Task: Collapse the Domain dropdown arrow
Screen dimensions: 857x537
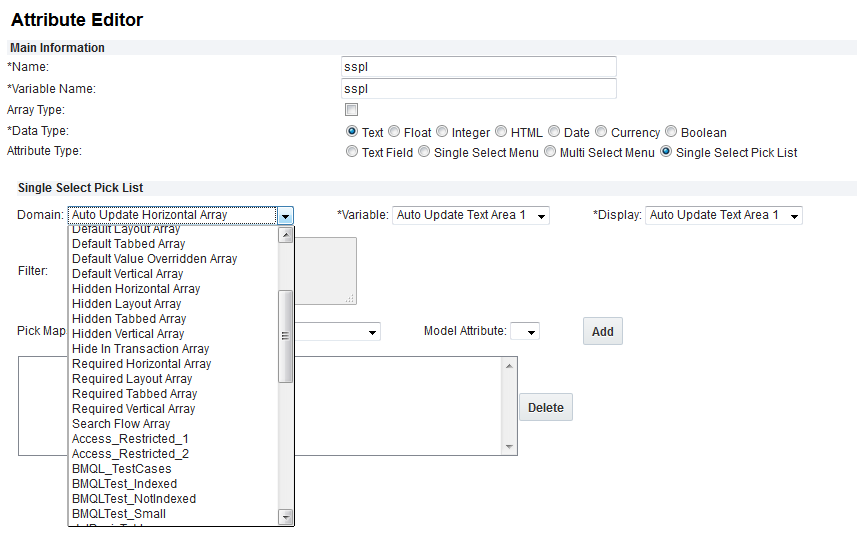Action: tap(285, 215)
